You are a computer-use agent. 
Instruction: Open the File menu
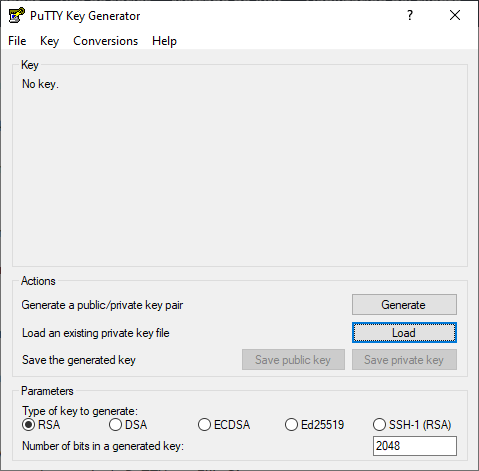click(17, 41)
